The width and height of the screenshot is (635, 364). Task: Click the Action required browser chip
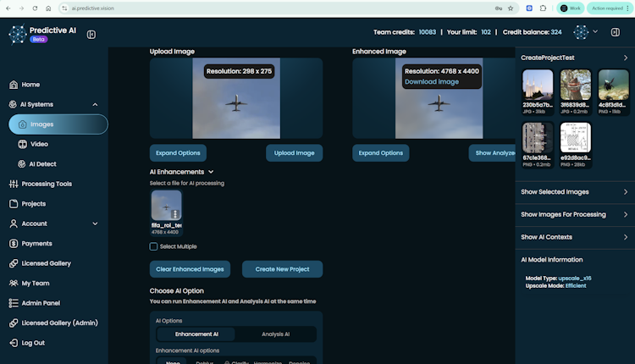610,8
